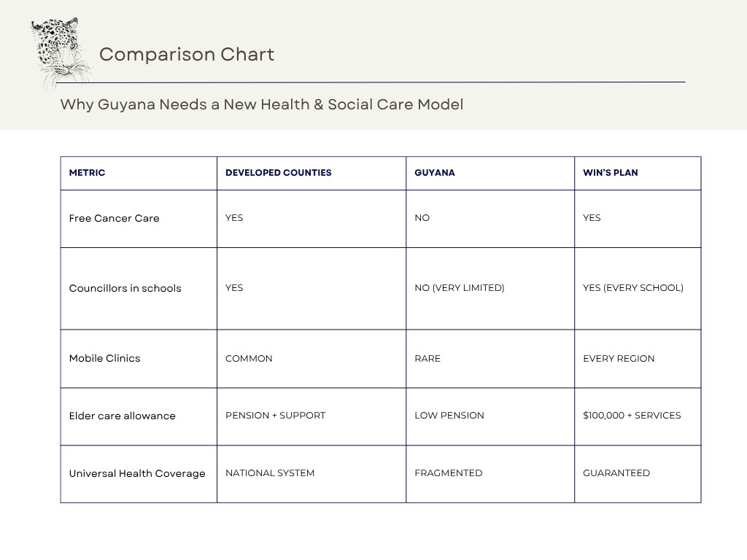Select the subtitle about Guyana's care model
747x560 pixels.
tap(261, 104)
